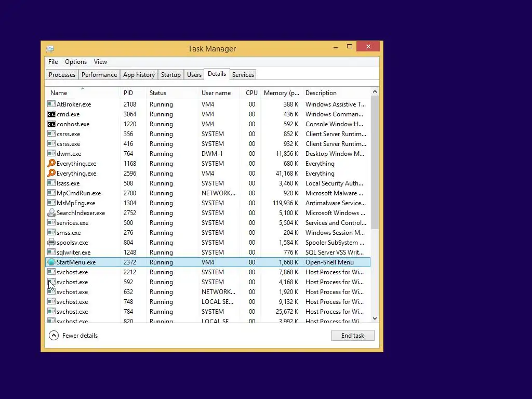This screenshot has height=399, width=532.
Task: Click the Open-Shell Menu description
Action: (329, 262)
